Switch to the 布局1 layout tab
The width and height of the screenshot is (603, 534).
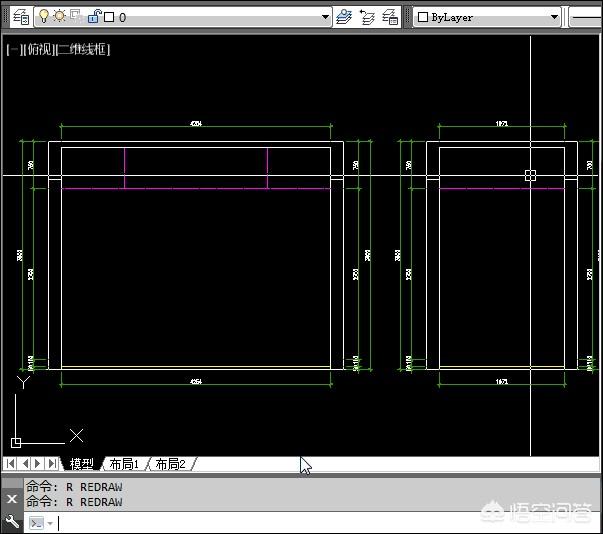124,464
